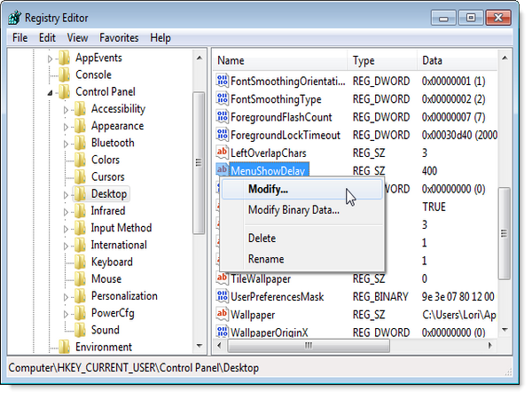Click the LeftOverlapChars value icon

[x=223, y=153]
